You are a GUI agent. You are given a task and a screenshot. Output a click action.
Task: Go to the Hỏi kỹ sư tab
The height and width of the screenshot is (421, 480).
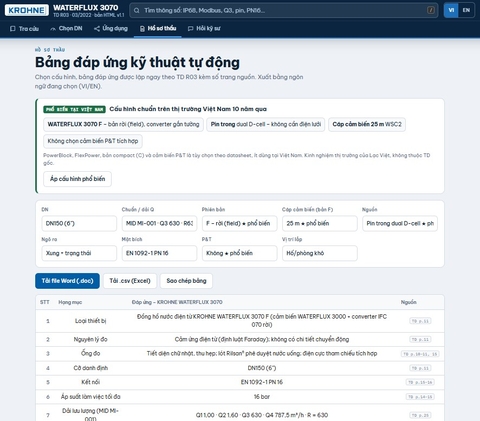click(204, 29)
